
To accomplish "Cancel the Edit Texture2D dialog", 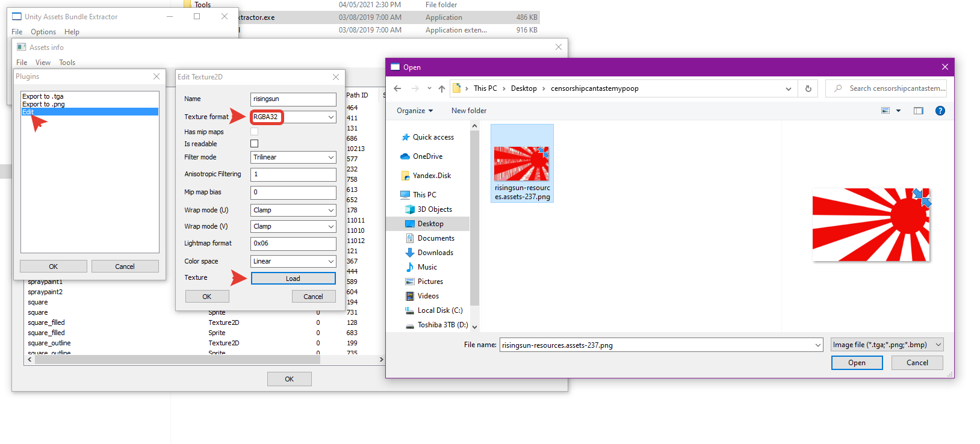I will (x=314, y=297).
